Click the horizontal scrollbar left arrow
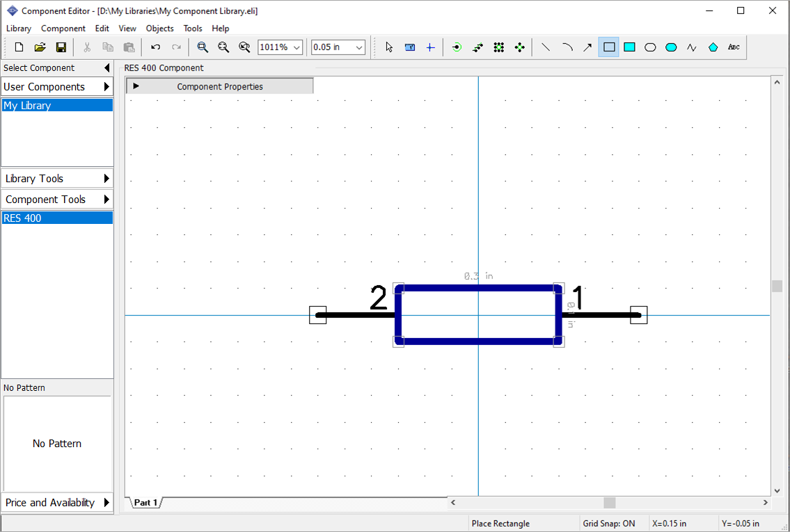This screenshot has width=790, height=532. pyautogui.click(x=453, y=502)
